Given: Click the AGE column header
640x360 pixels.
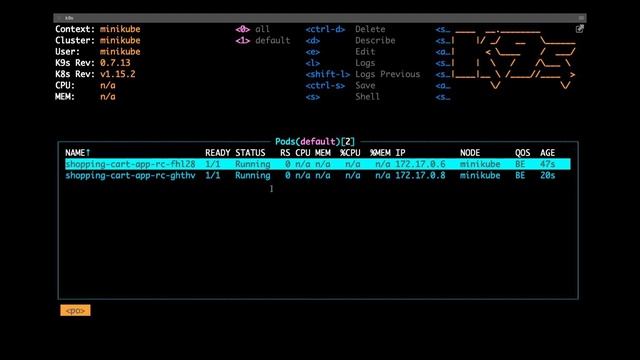Looking at the screenshot, I should click(547, 153).
